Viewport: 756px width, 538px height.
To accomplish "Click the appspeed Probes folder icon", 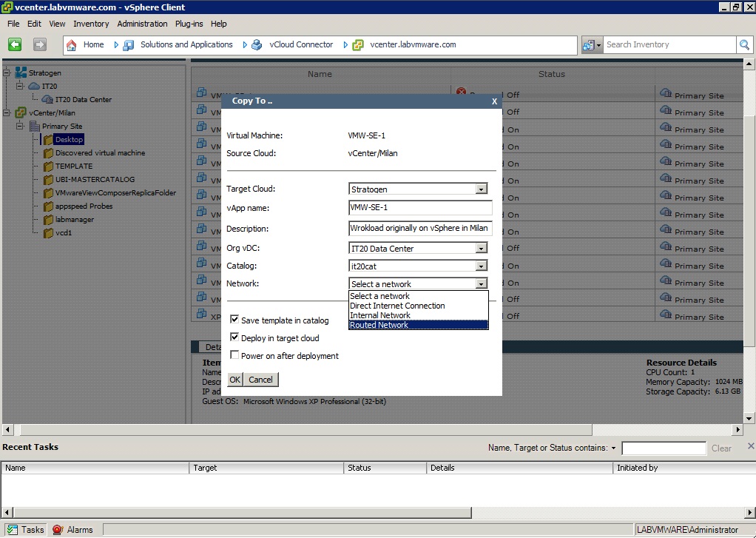I will click(x=48, y=206).
